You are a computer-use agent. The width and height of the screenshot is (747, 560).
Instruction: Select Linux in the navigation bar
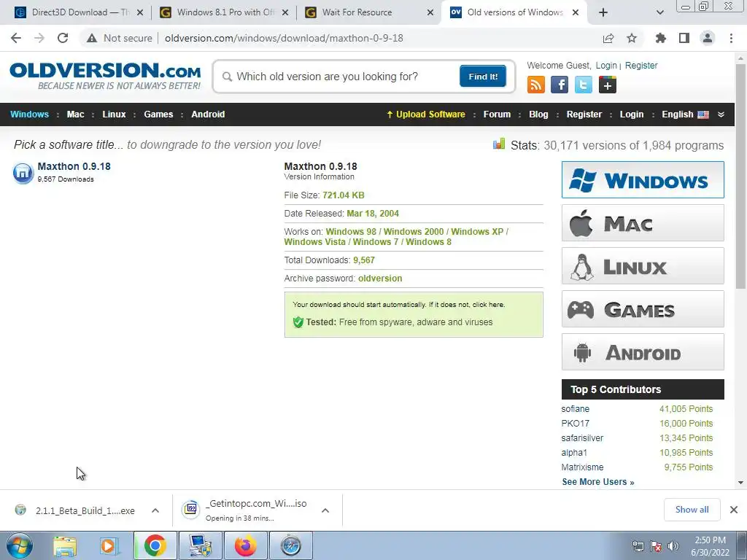[x=114, y=114]
